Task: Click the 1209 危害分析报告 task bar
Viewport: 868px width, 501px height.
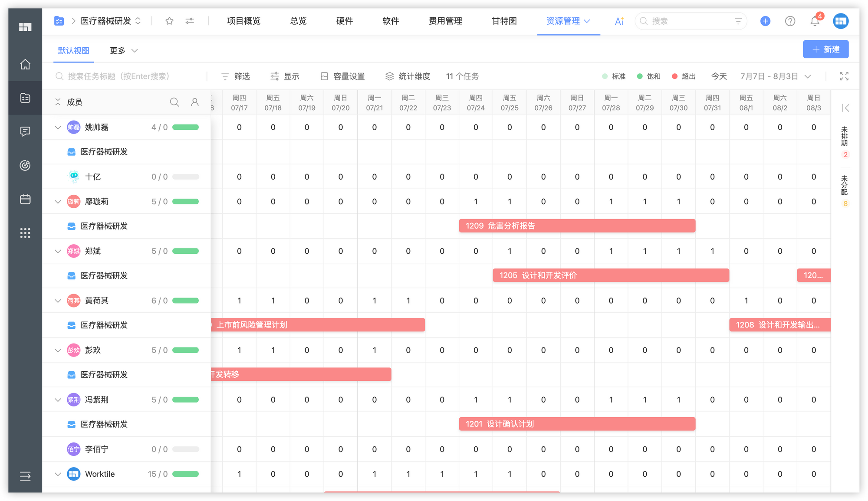Action: click(x=577, y=226)
